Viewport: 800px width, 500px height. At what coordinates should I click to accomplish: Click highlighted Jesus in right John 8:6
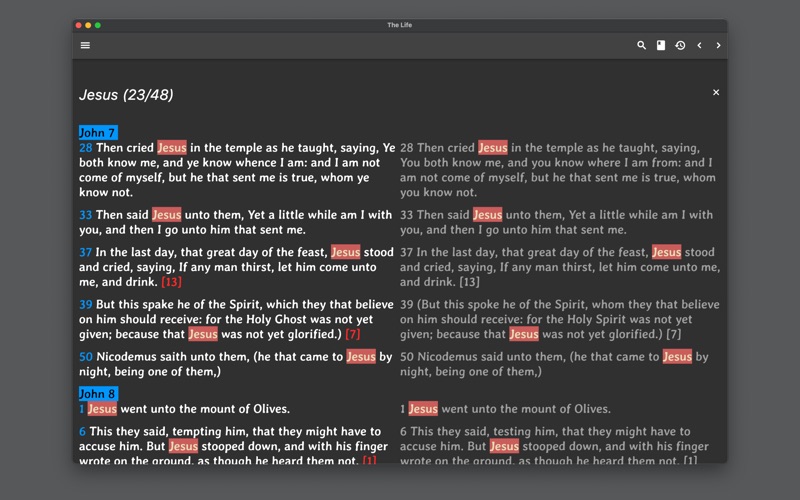coord(505,446)
